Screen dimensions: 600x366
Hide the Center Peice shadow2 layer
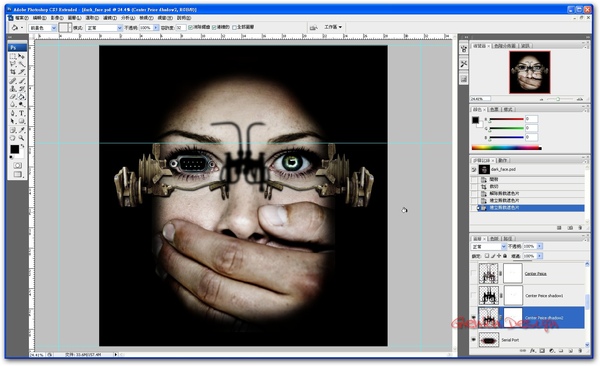(473, 317)
